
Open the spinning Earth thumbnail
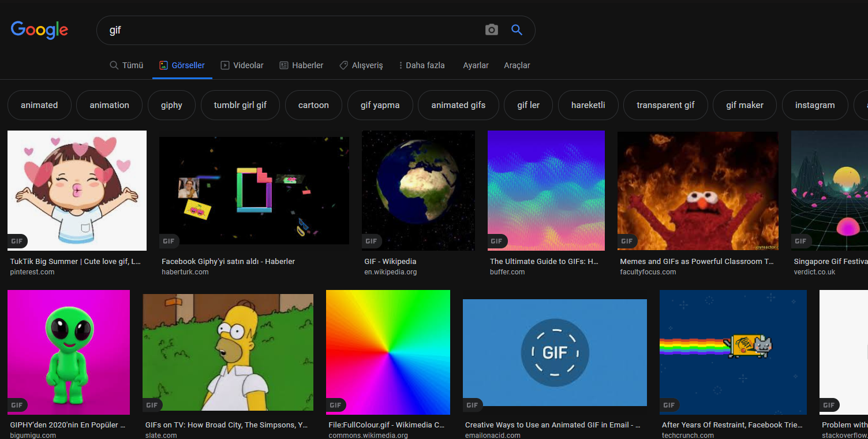coord(418,191)
